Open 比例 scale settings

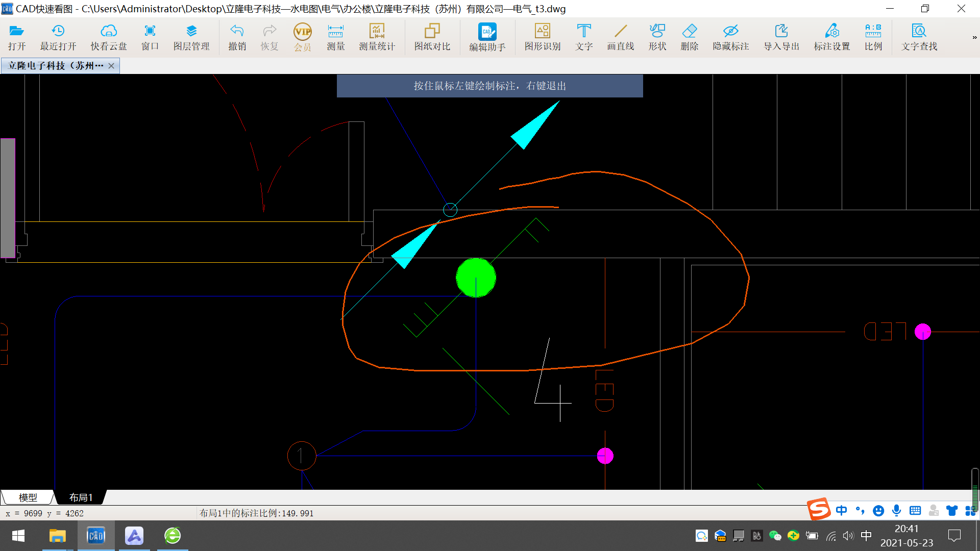coord(873,37)
